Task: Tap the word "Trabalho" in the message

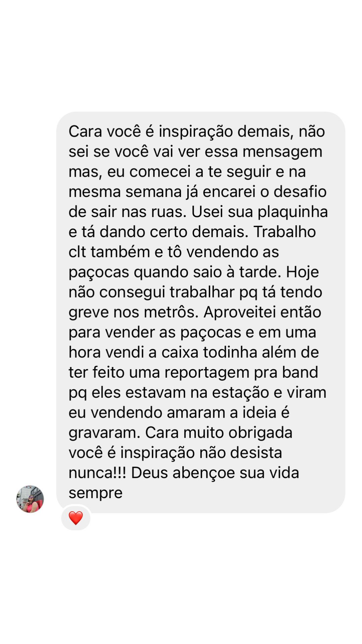Action: tap(285, 232)
